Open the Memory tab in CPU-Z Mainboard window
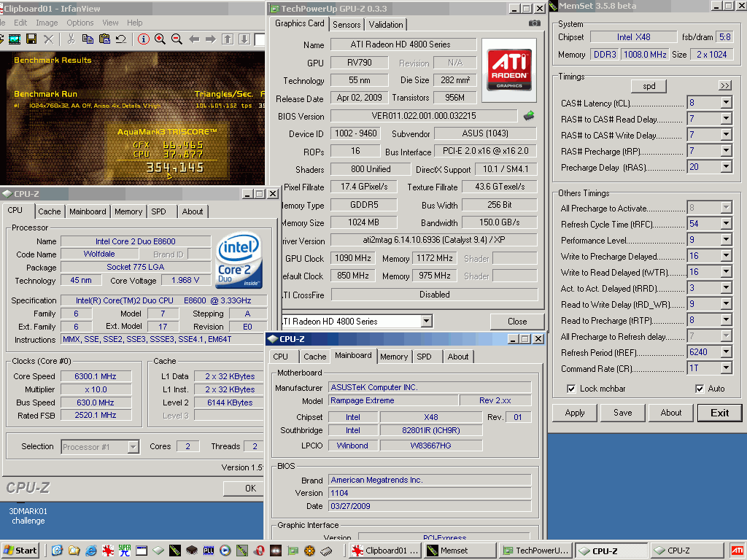This screenshot has width=747, height=560. [394, 357]
